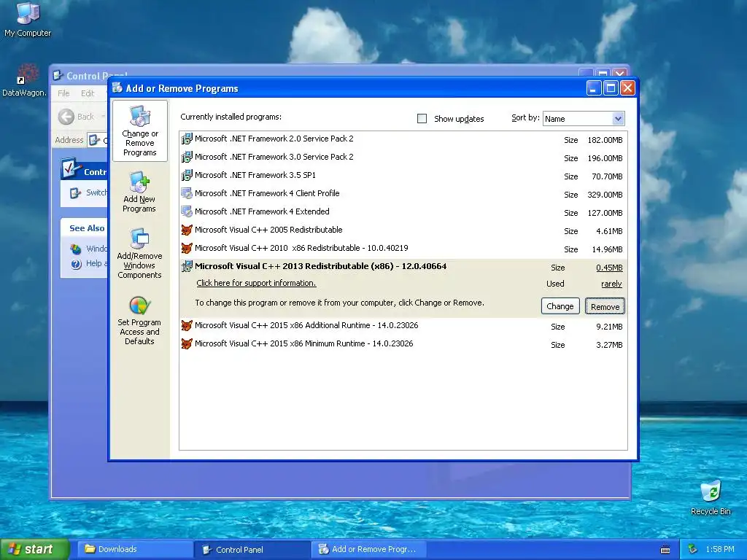The image size is (747, 560).
Task: Click safely remove hardware tray icon
Action: point(693,550)
